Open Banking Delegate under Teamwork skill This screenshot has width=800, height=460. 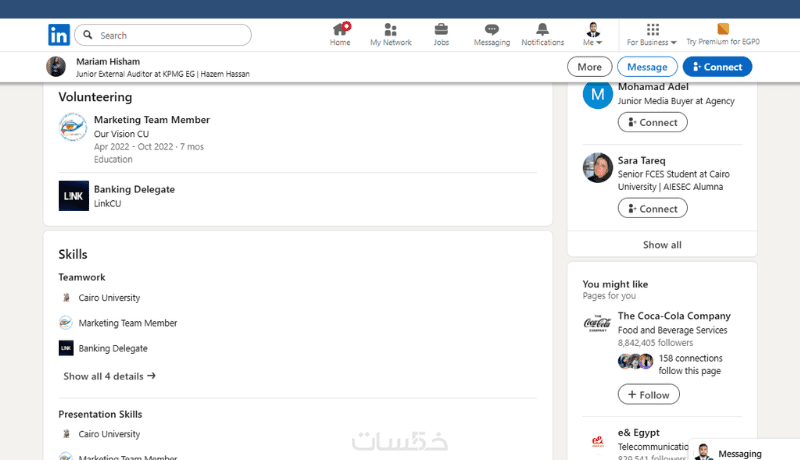tap(113, 348)
